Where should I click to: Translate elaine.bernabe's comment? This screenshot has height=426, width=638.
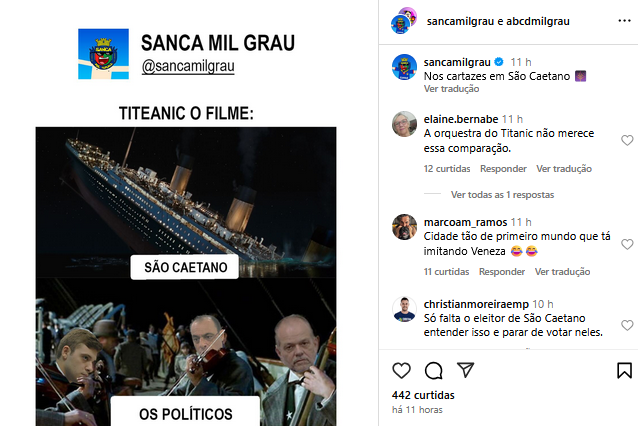pyautogui.click(x=564, y=168)
